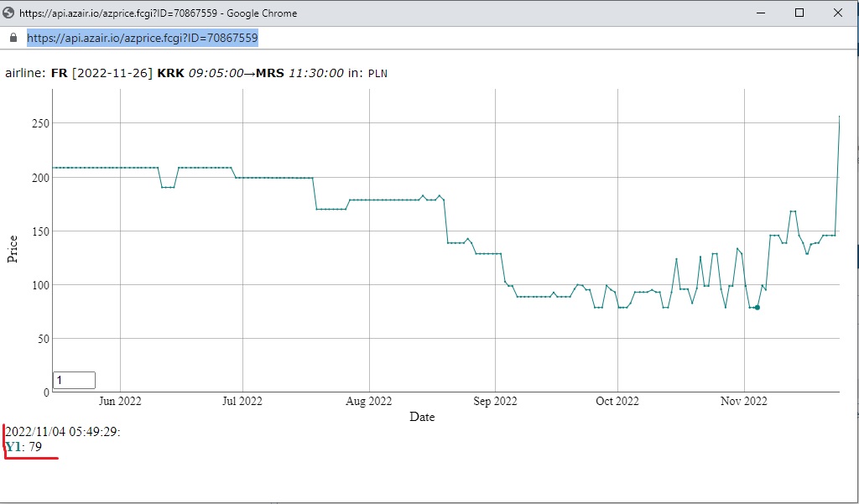Screen dimensions: 859x504
Task: Click the final price spike point near 250
Action: (x=839, y=116)
